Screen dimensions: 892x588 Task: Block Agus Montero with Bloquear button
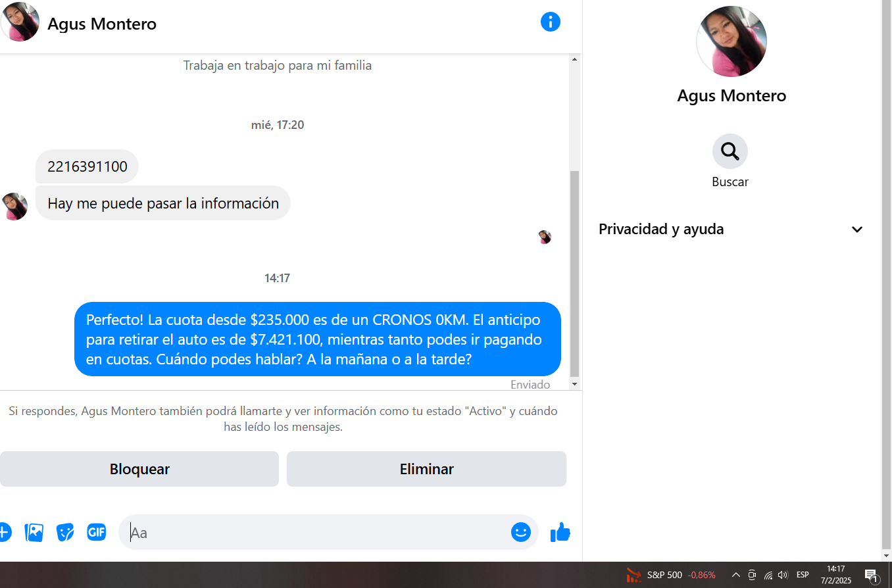coord(139,469)
